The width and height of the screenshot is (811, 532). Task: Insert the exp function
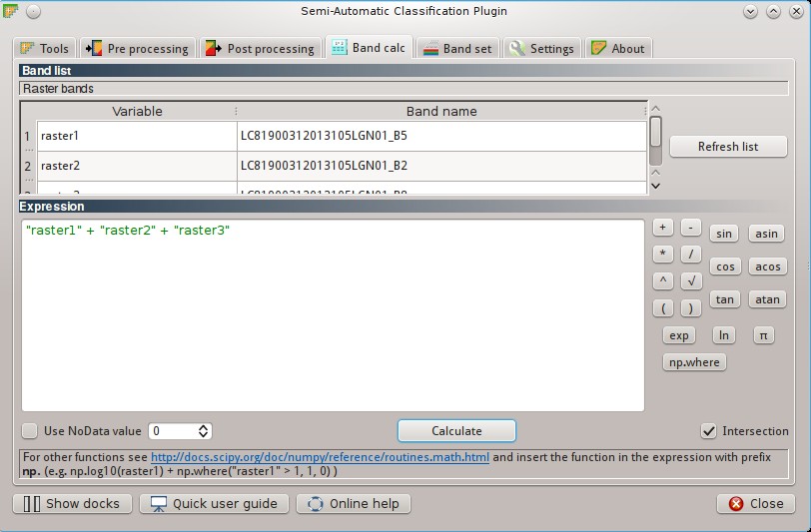coord(679,335)
